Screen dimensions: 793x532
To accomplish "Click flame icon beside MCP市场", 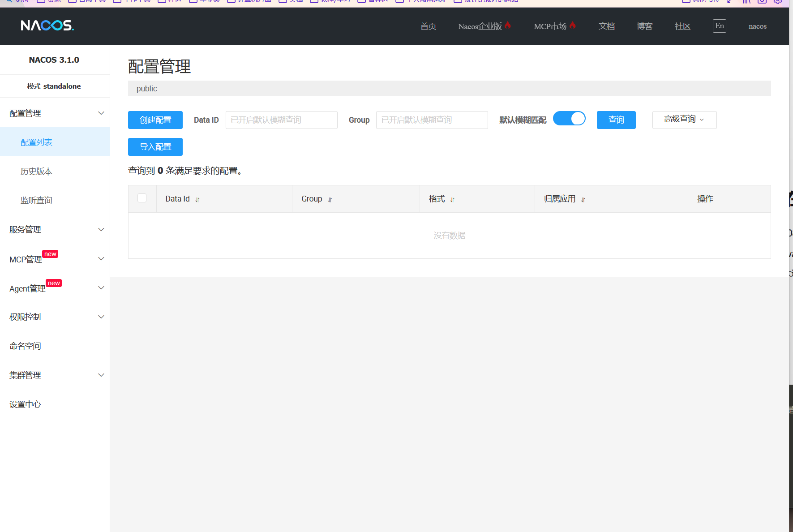I will pos(572,25).
